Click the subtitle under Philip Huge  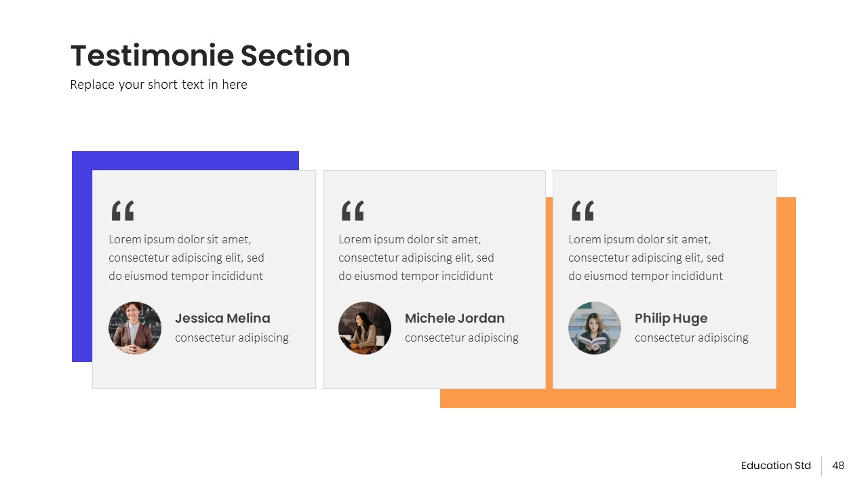coord(692,338)
